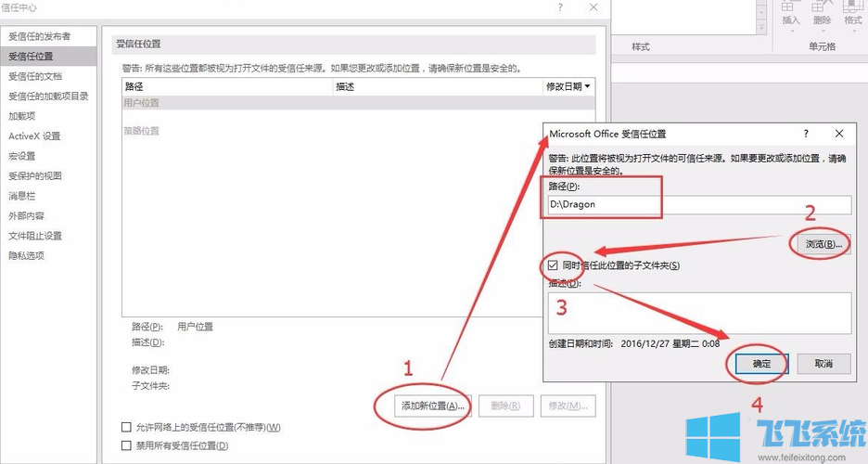Image resolution: width=868 pixels, height=464 pixels.
Task: Open 隐私选项 page
Action: tap(26, 256)
